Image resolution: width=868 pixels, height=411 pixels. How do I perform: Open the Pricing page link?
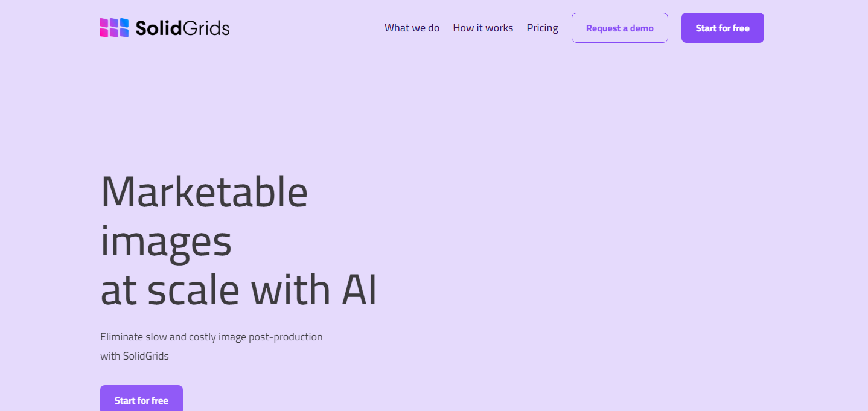coord(542,28)
